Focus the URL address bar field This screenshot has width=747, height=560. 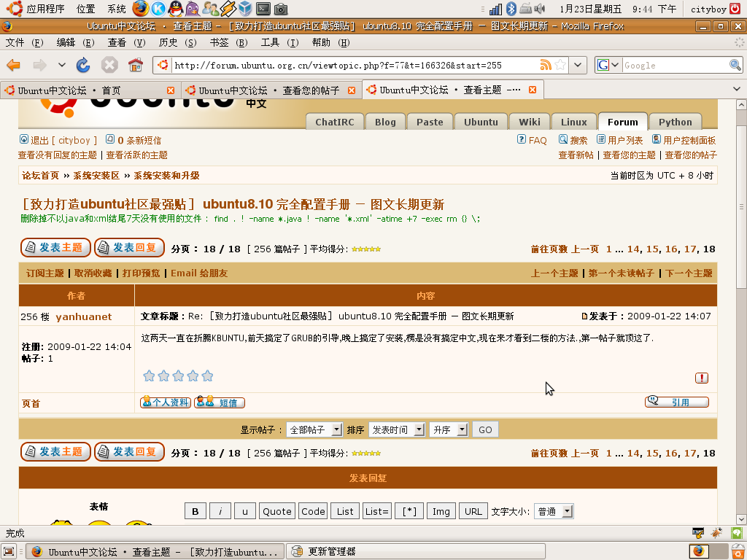point(355,65)
